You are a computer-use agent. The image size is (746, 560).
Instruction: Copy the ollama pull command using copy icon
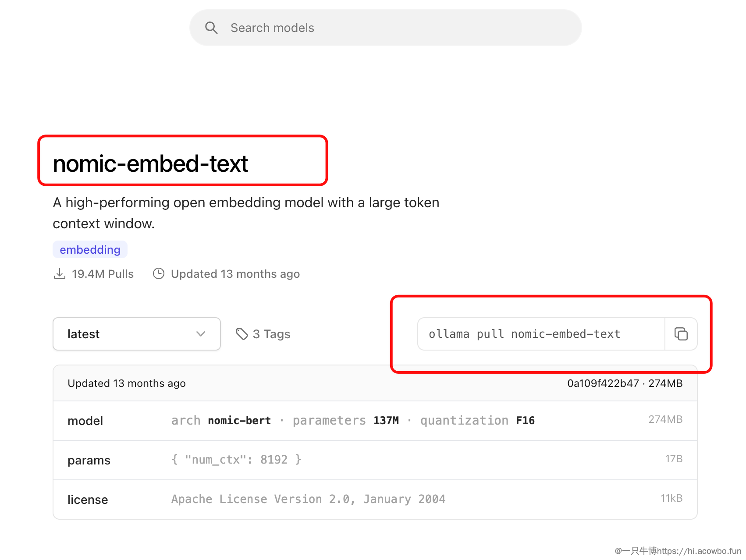681,334
